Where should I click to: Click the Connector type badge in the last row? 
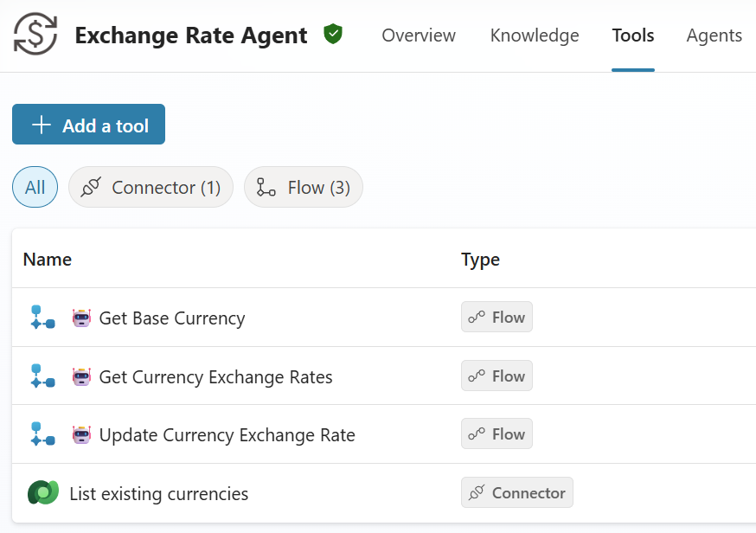(516, 493)
